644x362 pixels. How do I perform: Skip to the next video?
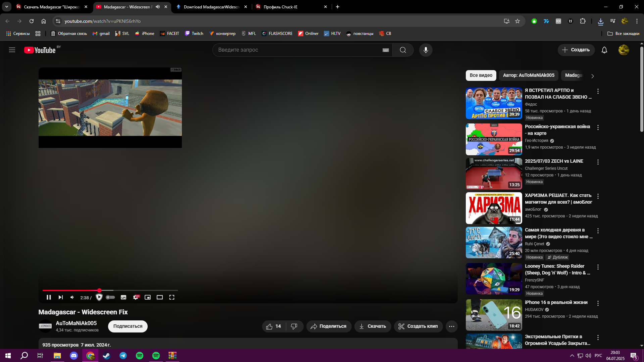coord(61,297)
